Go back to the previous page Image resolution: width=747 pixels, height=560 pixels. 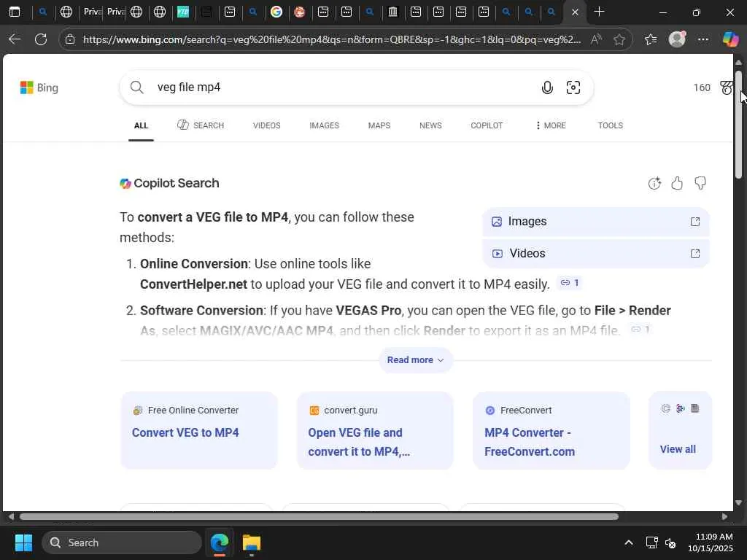[15, 39]
